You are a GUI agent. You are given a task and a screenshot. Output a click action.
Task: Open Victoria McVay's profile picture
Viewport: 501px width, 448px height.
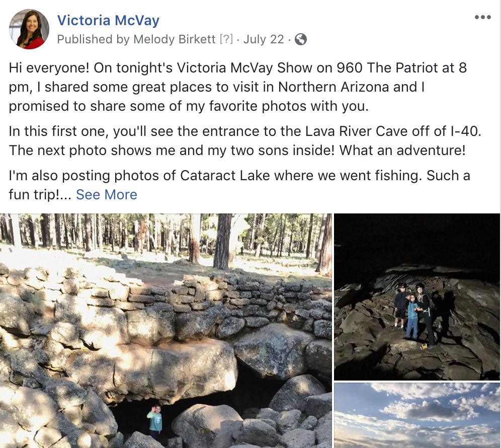(x=29, y=29)
